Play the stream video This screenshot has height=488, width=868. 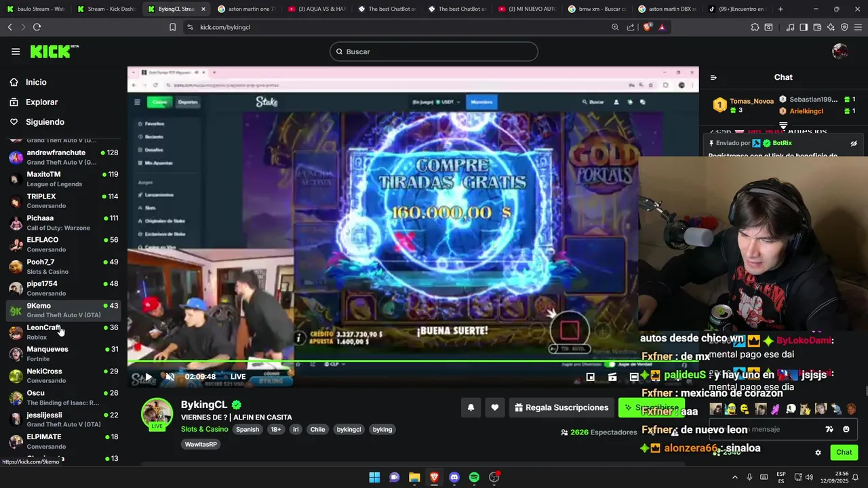point(149,377)
